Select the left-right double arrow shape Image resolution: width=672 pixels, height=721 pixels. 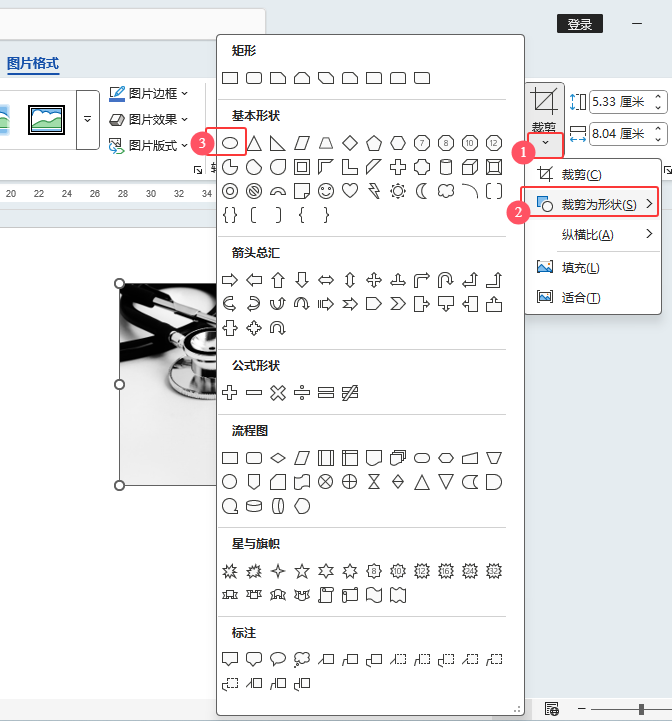(x=326, y=280)
